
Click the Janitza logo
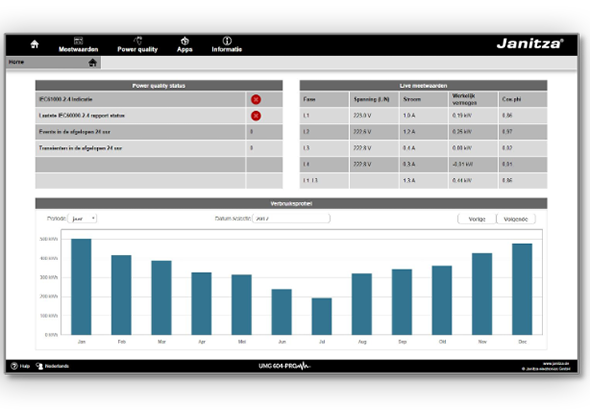(x=530, y=44)
